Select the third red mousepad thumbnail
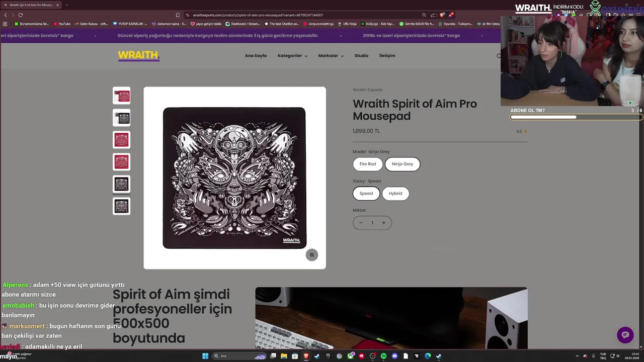The width and height of the screenshot is (644, 362). point(121,140)
